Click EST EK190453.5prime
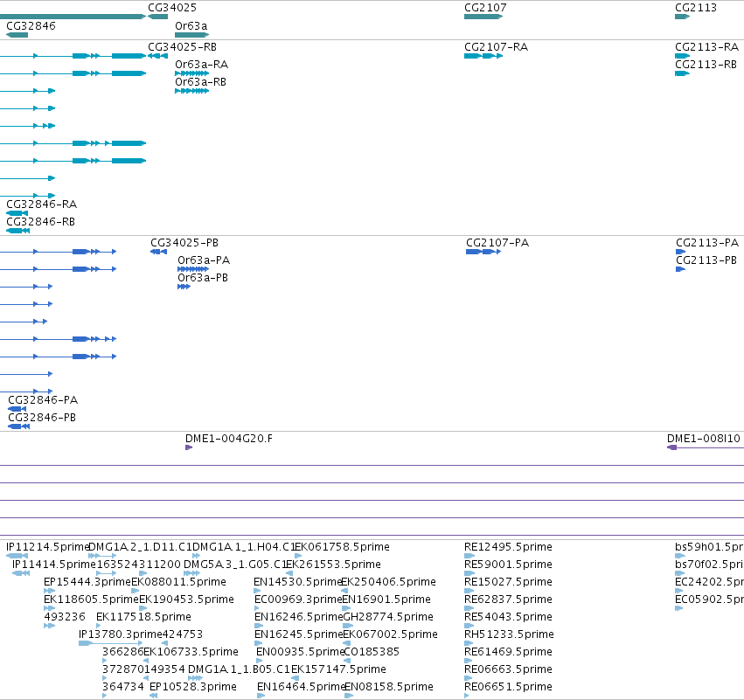744x700 pixels. pyautogui.click(x=186, y=600)
